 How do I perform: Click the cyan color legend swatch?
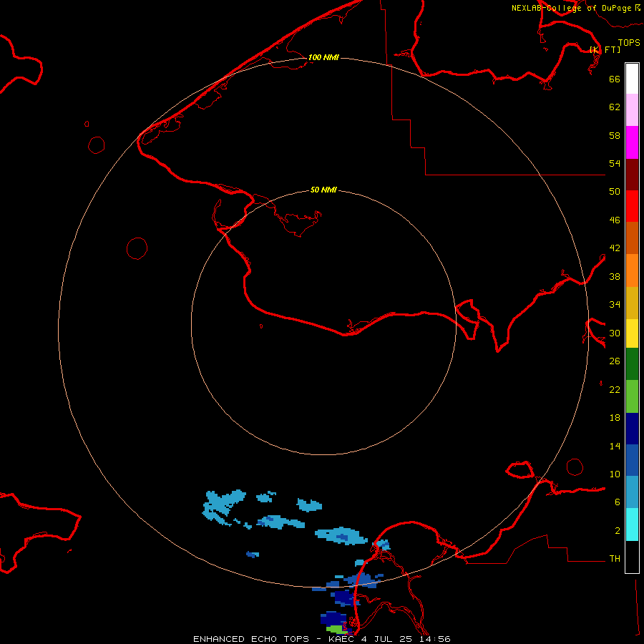pyautogui.click(x=632, y=525)
